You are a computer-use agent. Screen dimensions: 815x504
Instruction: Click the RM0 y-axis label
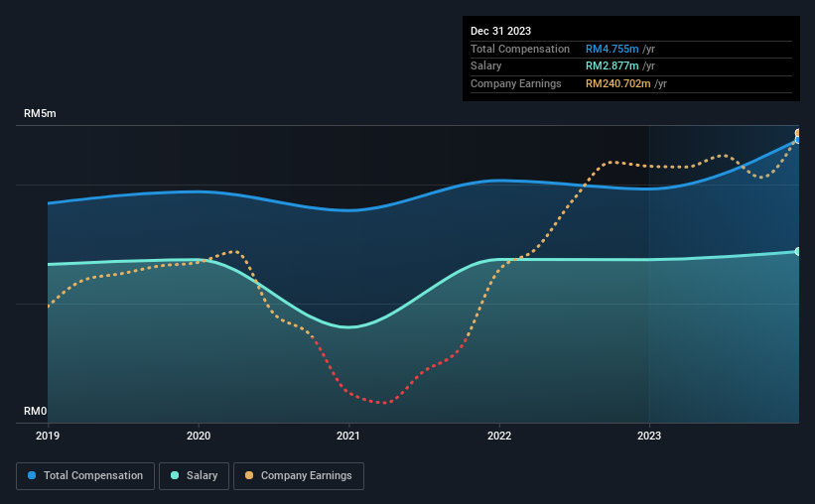[36, 411]
